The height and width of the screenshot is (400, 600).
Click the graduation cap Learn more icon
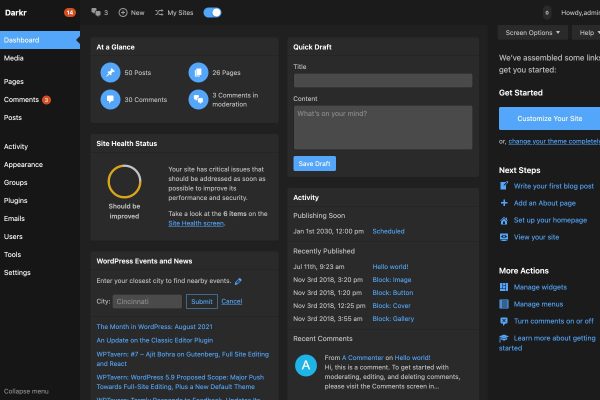(504, 338)
